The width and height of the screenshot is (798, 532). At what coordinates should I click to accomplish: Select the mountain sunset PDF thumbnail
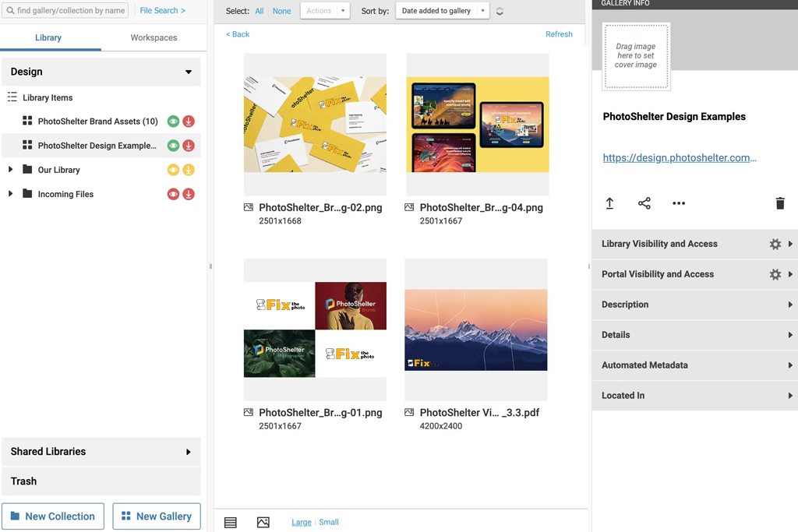[476, 329]
